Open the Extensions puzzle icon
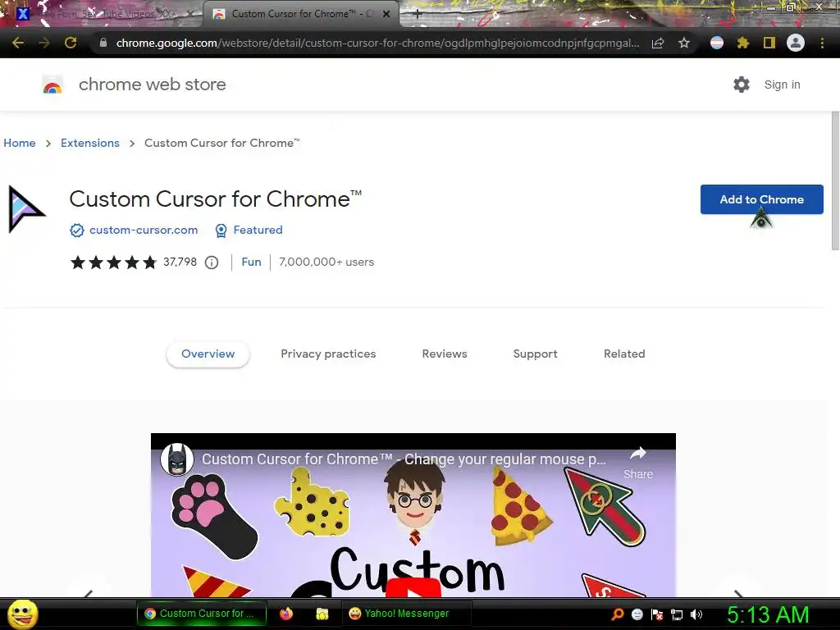 tap(743, 43)
